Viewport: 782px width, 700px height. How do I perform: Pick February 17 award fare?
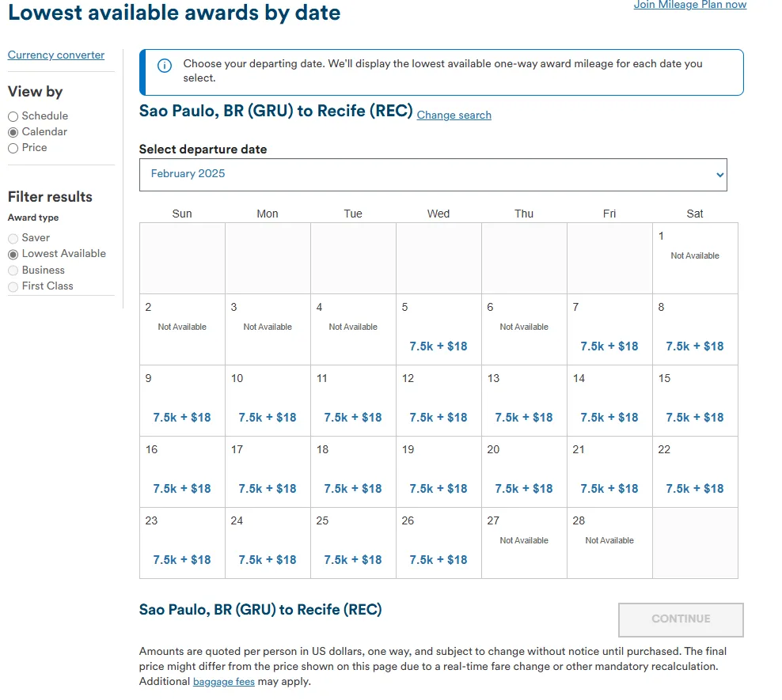(268, 489)
